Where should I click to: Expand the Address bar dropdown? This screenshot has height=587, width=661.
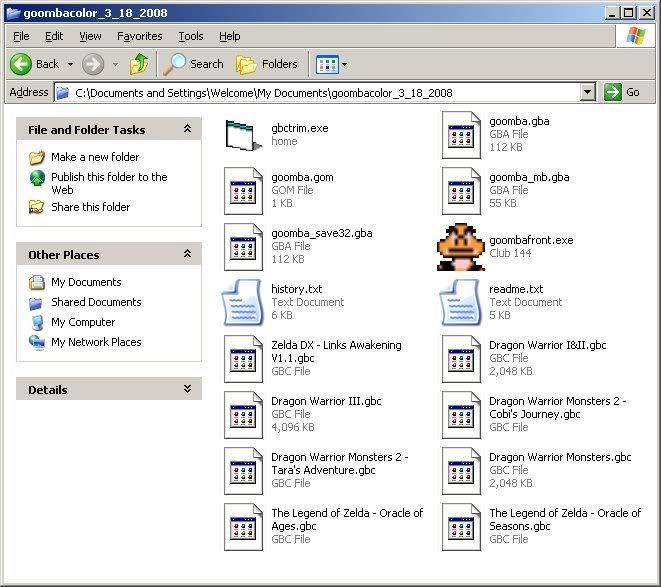587,92
